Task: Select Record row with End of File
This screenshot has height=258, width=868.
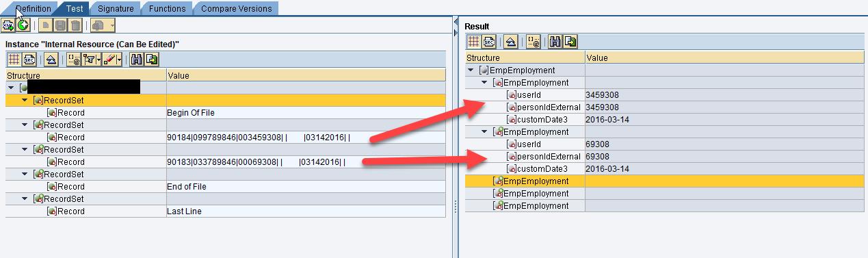Action: [x=225, y=186]
